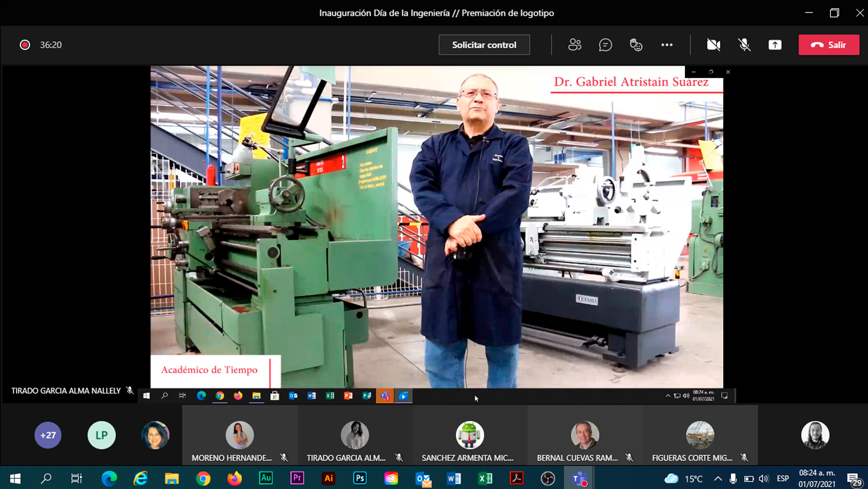Open the More actions ellipsis menu
Screen dimensions: 868x489
click(x=667, y=45)
